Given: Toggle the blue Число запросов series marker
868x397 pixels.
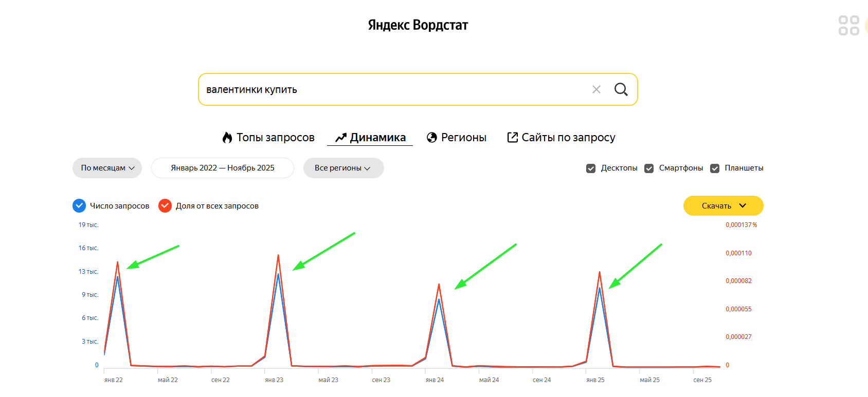Looking at the screenshot, I should (79, 206).
